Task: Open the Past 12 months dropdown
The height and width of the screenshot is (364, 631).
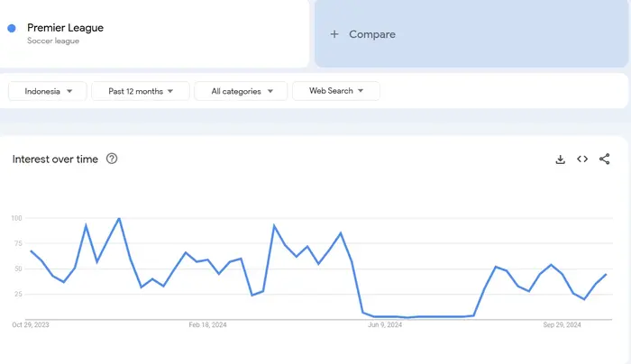Action: pos(141,91)
